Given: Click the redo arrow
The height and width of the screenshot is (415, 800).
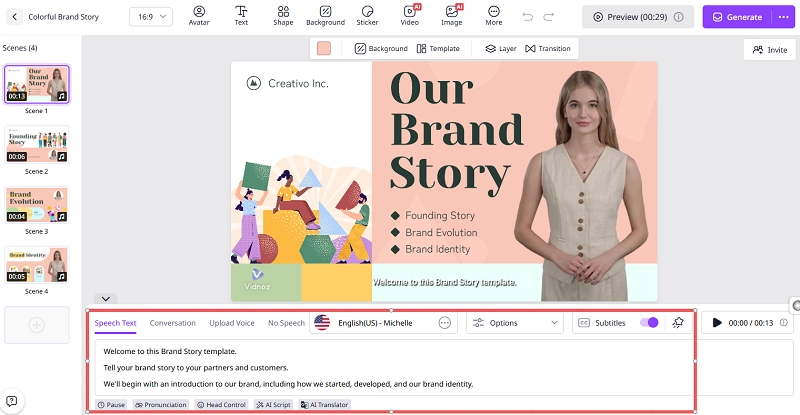Looking at the screenshot, I should [x=548, y=17].
